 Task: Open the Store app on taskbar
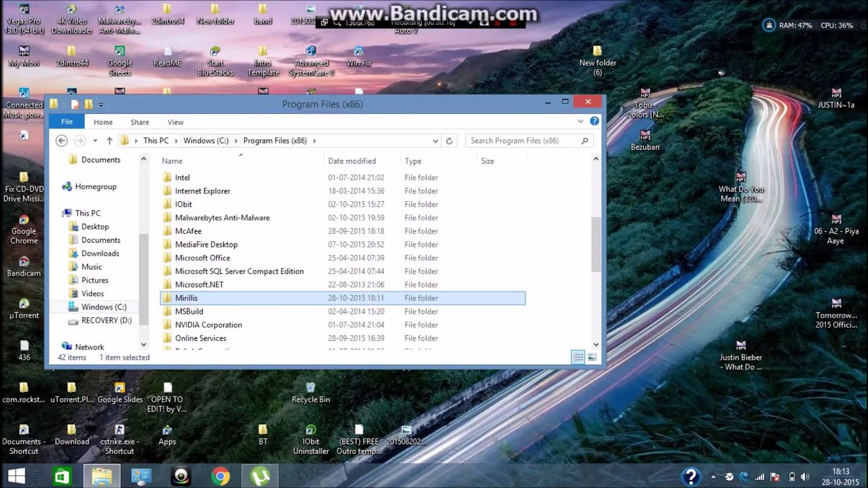[62, 476]
